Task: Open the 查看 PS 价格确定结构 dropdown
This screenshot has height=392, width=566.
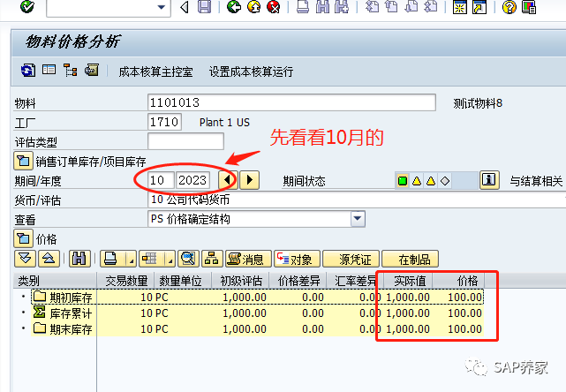Action: tap(358, 219)
